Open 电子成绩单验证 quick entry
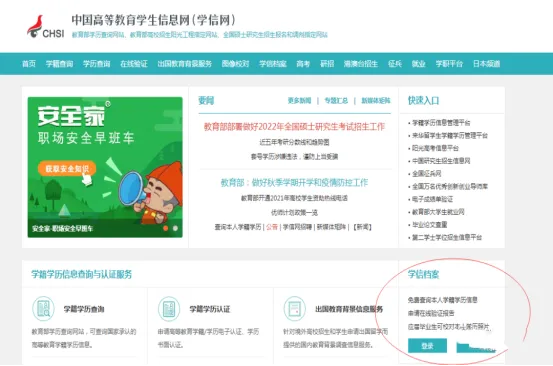 [432, 199]
